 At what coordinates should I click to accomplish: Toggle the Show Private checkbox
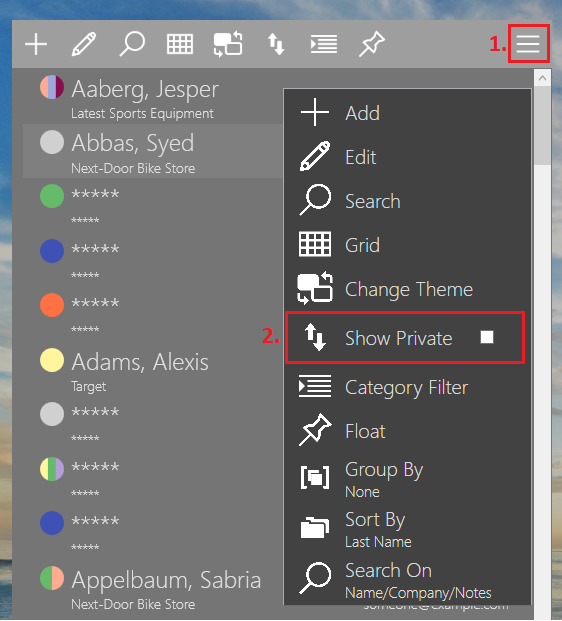coord(487,337)
